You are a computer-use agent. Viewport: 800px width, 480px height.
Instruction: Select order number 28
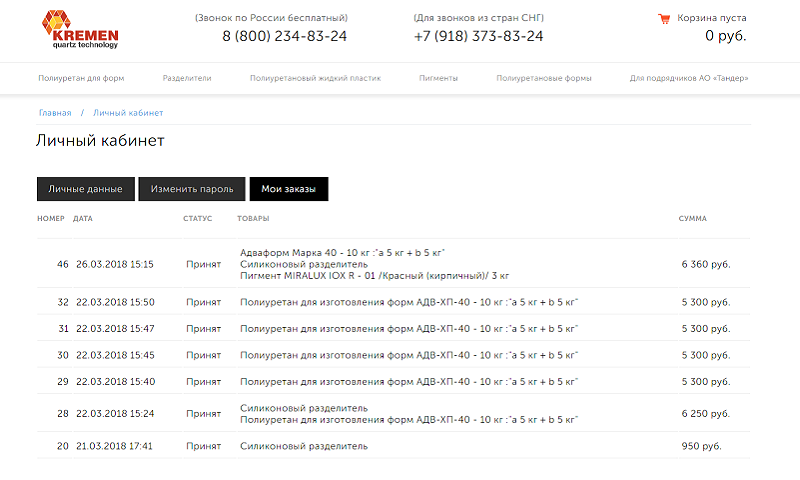(x=63, y=414)
